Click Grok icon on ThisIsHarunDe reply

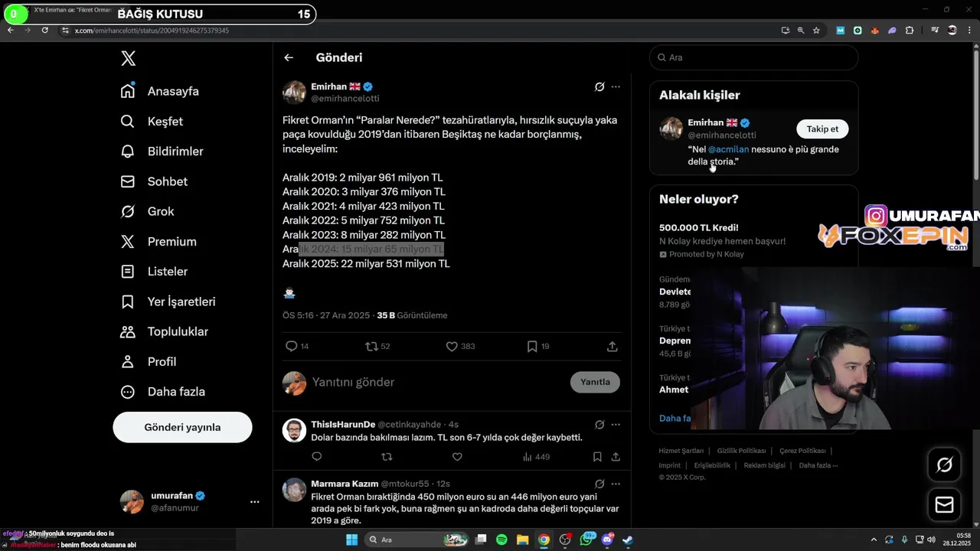[x=599, y=425]
